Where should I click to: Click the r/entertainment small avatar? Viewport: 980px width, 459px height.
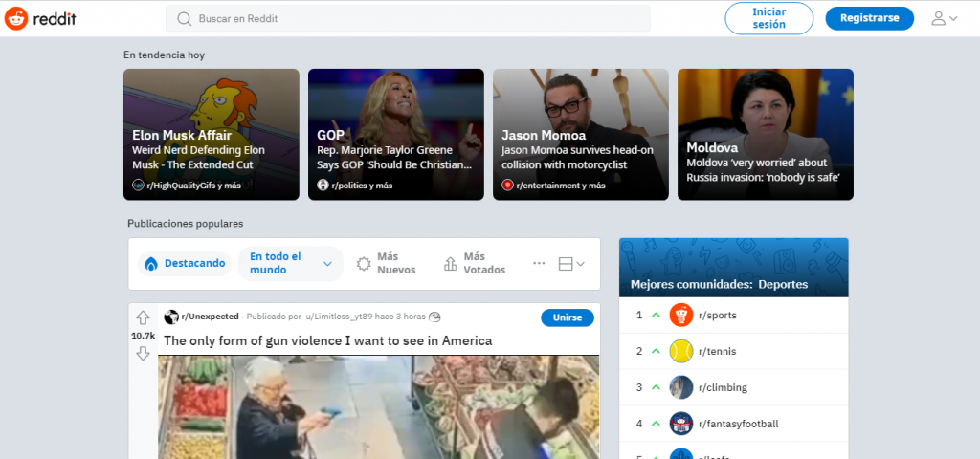click(507, 185)
